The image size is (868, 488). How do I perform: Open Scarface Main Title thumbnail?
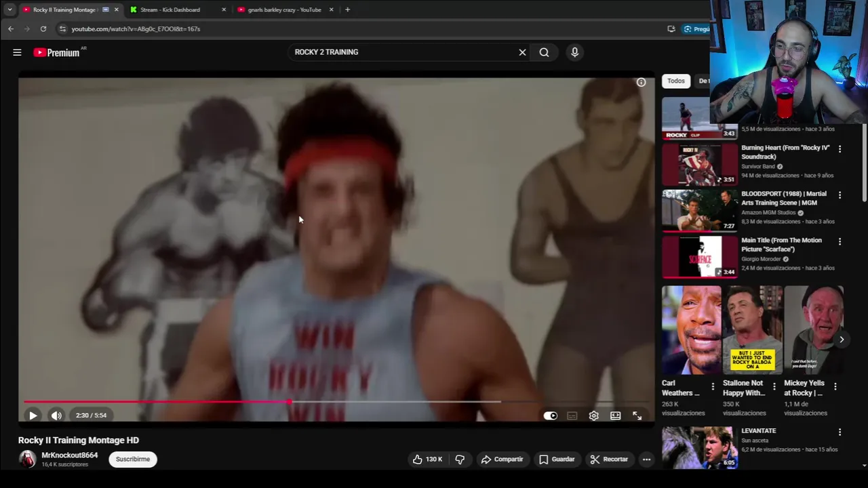tap(699, 256)
